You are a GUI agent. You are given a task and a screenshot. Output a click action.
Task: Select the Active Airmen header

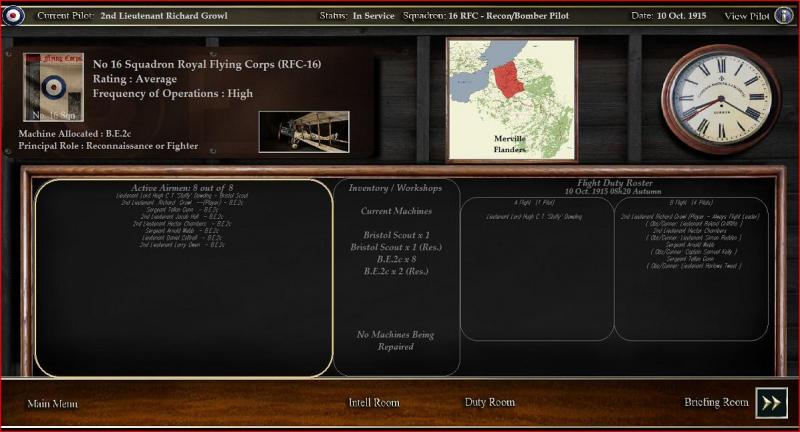point(182,188)
